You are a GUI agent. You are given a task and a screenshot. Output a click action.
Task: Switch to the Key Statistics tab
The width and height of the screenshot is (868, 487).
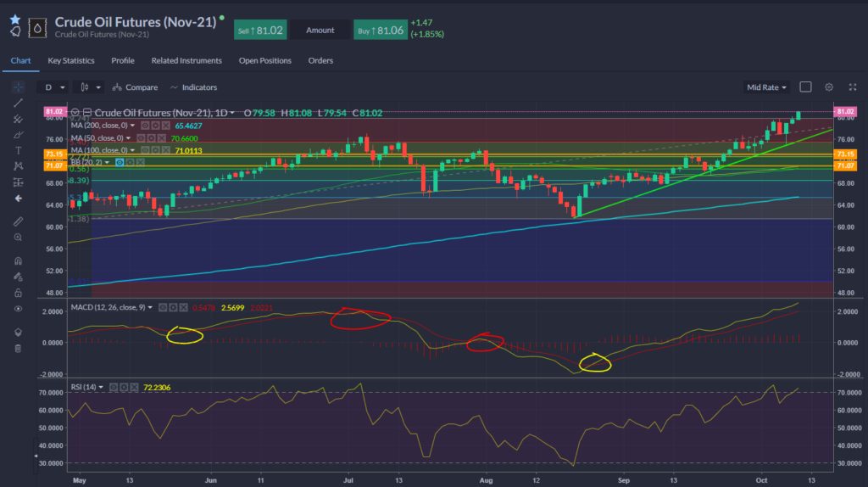point(71,61)
